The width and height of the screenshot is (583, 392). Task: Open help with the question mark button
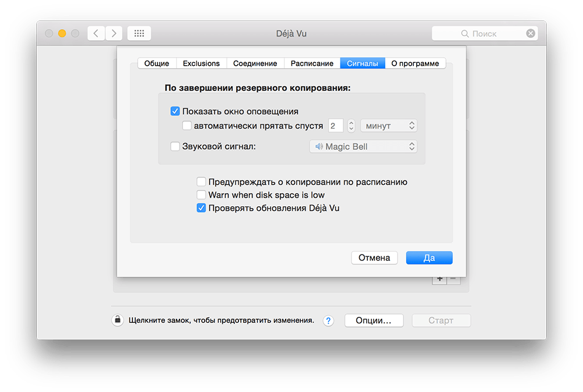point(328,321)
